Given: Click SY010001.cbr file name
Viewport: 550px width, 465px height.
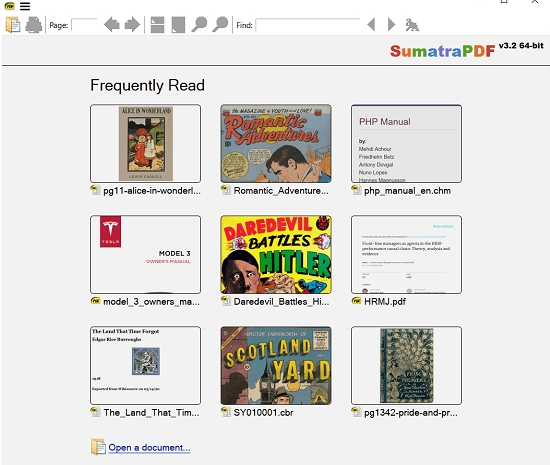Looking at the screenshot, I should 263,412.
